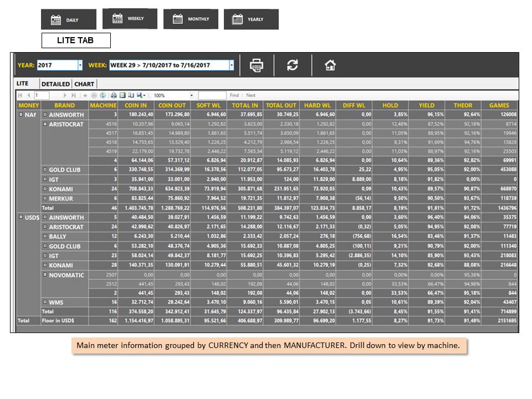Click the page setup icon

point(131,95)
